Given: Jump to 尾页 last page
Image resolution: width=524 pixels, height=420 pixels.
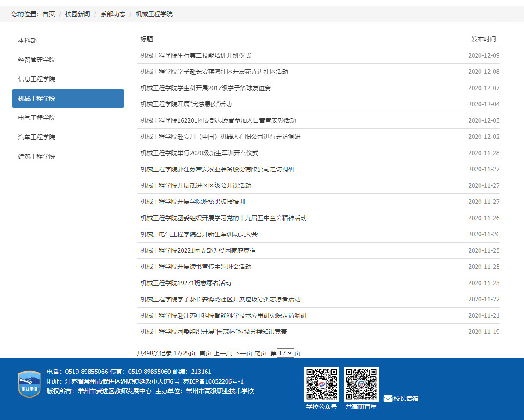Looking at the screenshot, I should click(260, 353).
